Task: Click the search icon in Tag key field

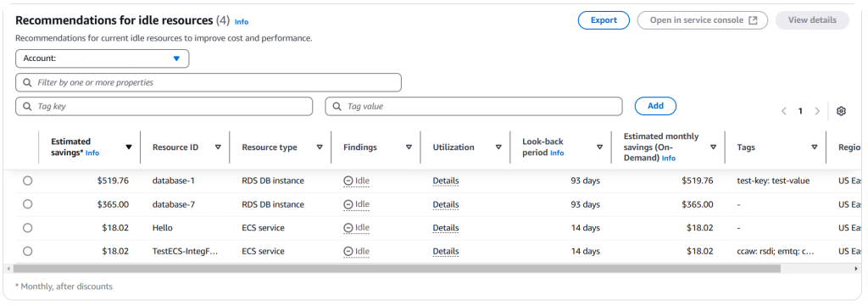Action: tap(27, 106)
